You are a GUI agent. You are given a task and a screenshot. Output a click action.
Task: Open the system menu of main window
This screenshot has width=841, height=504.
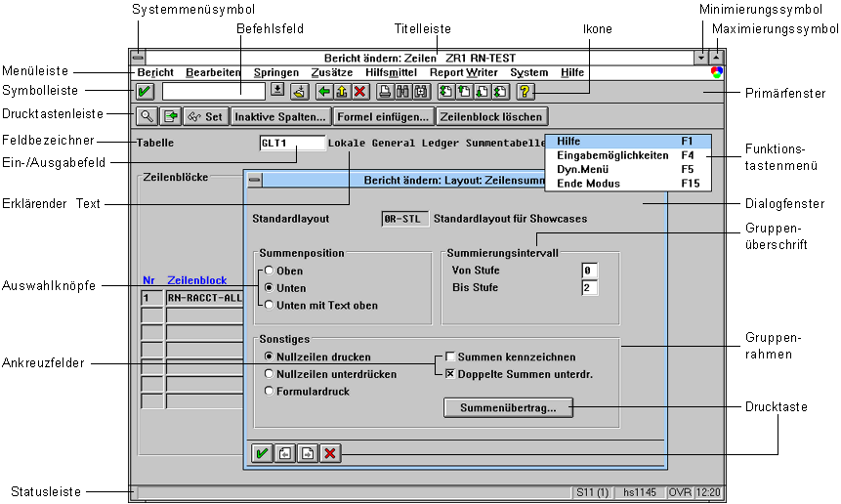138,58
